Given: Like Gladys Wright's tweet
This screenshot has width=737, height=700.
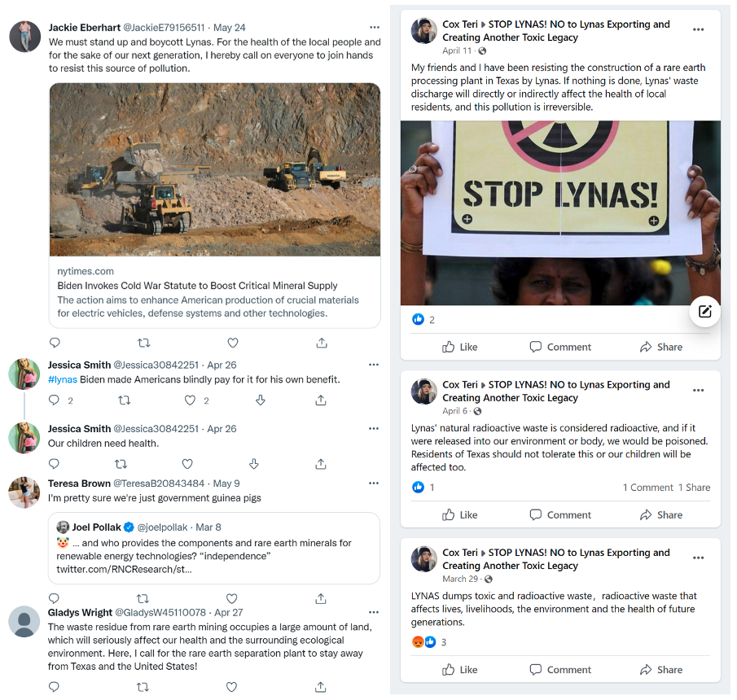Looking at the screenshot, I should pos(232,687).
